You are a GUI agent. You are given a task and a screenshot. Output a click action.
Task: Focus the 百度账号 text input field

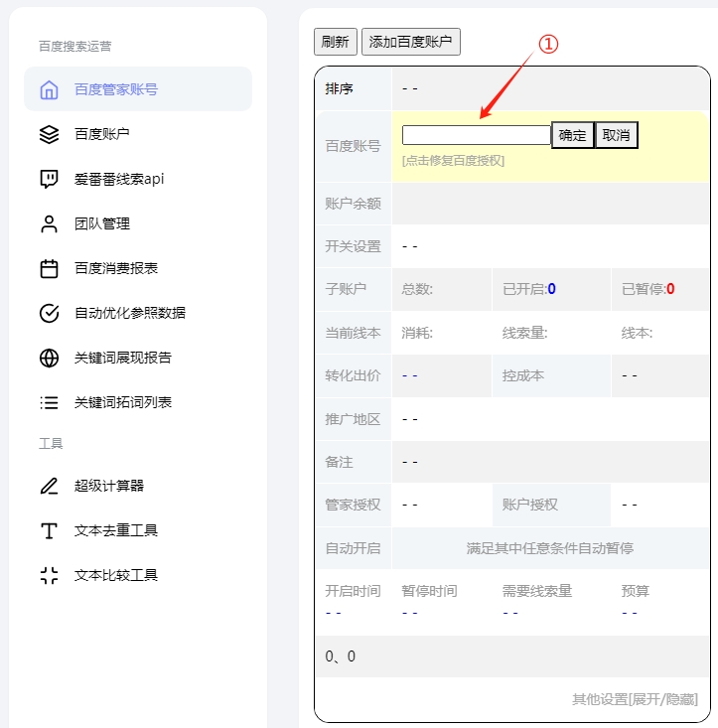click(476, 136)
